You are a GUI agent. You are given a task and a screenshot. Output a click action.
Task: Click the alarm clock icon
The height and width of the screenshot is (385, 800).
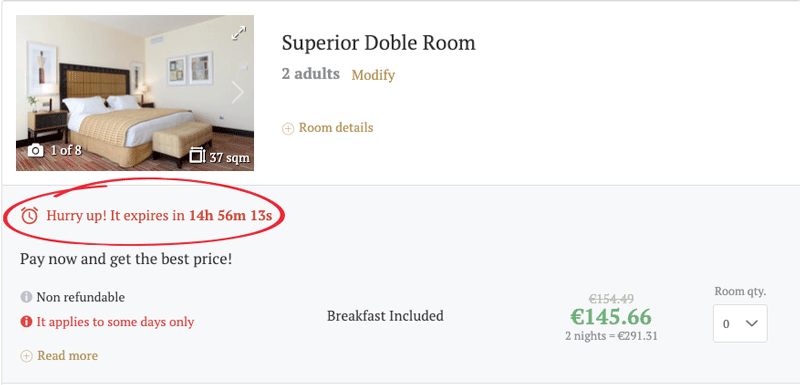30,216
